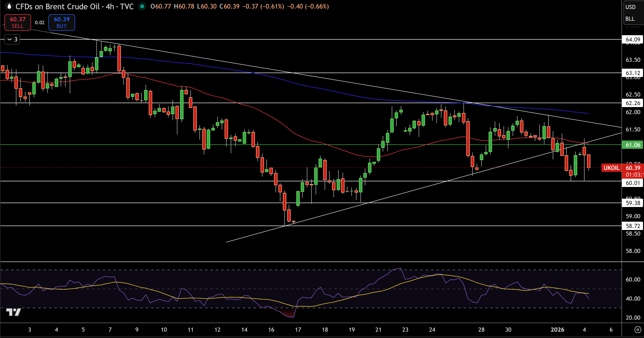The image size is (644, 338).
Task: Click the Brent Crude Oil droplet symbol icon
Action: (x=9, y=6)
